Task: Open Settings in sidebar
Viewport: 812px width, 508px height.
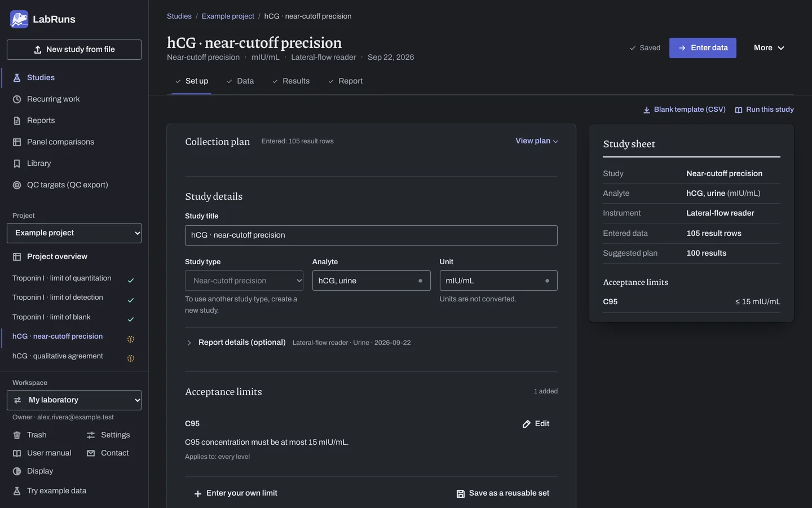Action: tap(108, 435)
